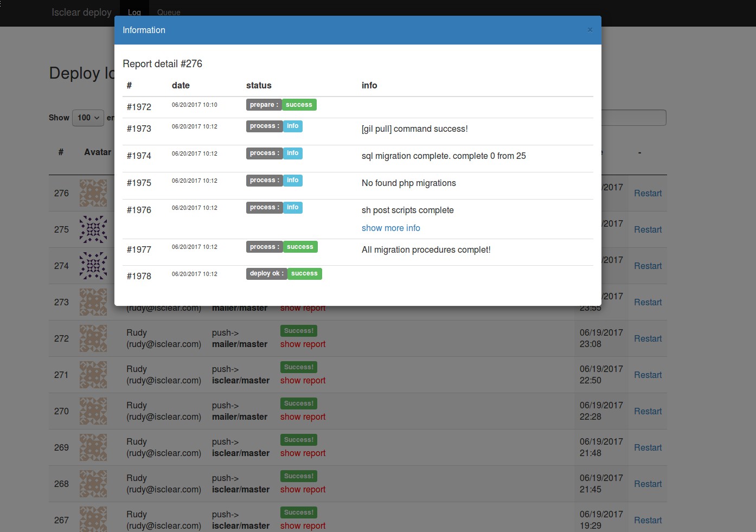Screen dimensions: 756x532
Task: Select the avatar icon in row 275
Action: tap(93, 229)
